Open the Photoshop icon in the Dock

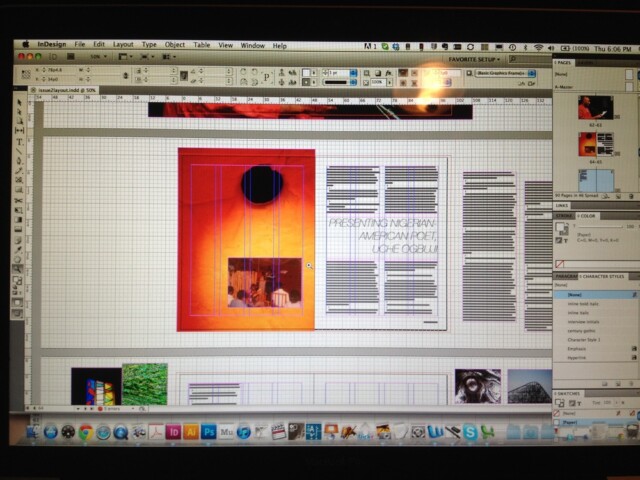(209, 432)
